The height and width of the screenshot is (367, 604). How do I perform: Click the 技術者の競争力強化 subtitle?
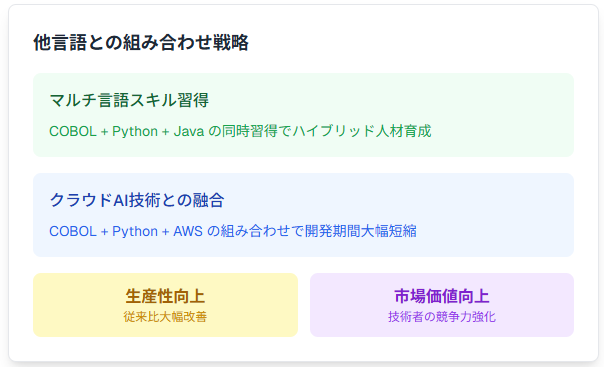pos(442,317)
